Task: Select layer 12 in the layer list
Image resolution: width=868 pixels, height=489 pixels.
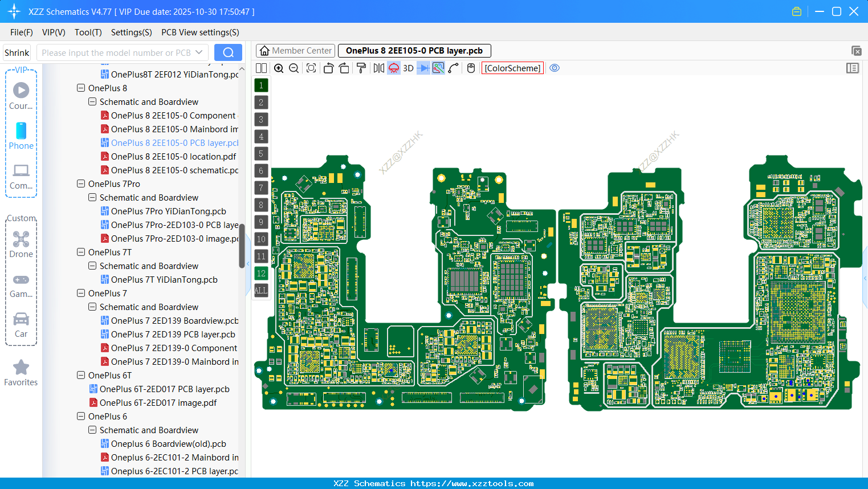Action: (x=260, y=274)
